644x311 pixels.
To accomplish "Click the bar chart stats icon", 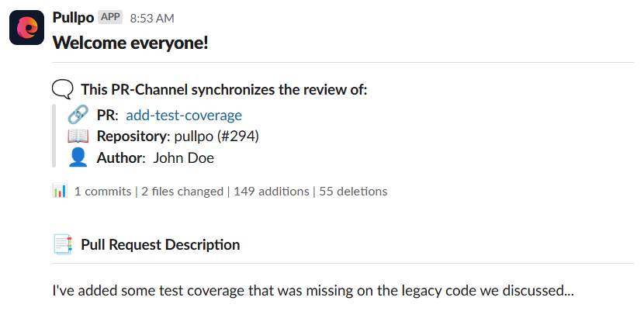I will [x=60, y=191].
